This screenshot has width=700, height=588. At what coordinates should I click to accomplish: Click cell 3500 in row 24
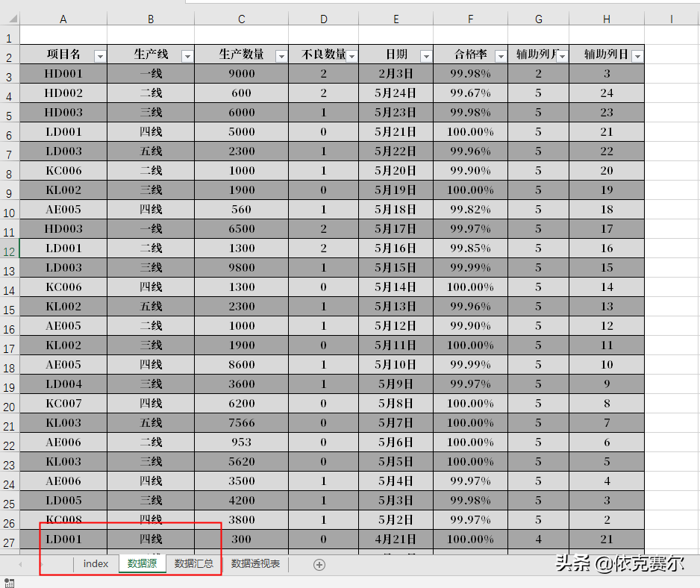[x=242, y=481]
